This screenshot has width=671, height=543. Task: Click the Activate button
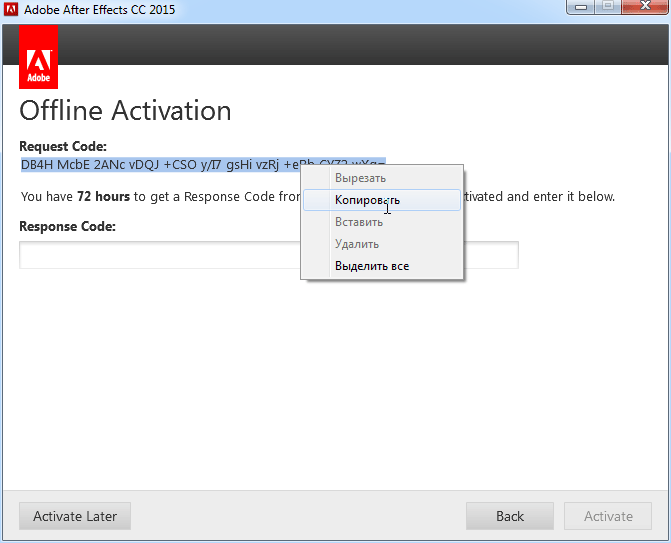click(608, 516)
